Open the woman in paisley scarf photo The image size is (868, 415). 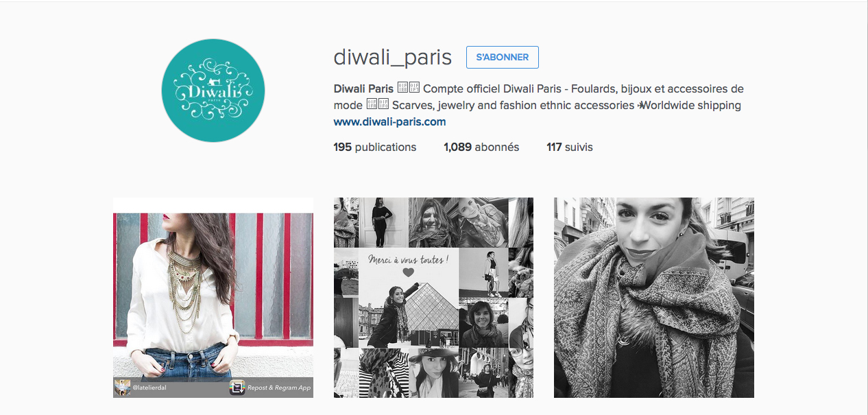(654, 298)
